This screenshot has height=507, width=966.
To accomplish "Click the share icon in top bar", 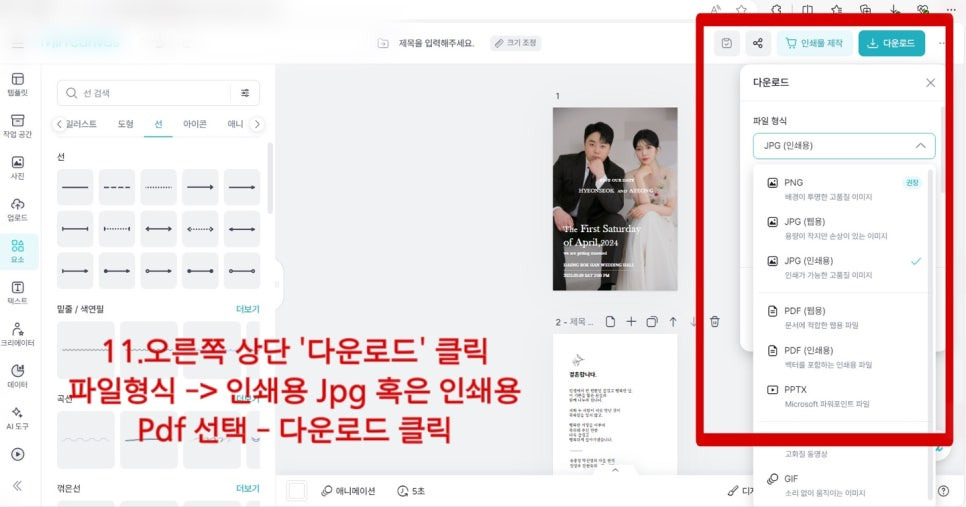I will (x=758, y=43).
